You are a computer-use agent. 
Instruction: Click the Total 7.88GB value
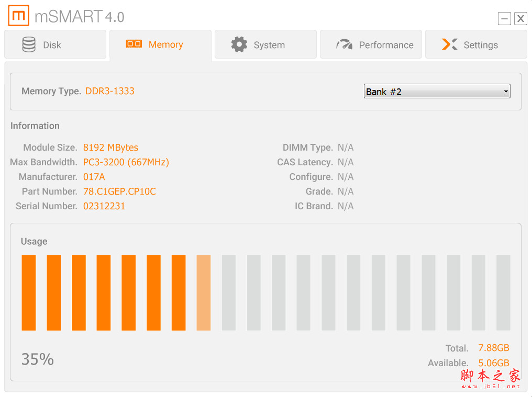pos(494,348)
